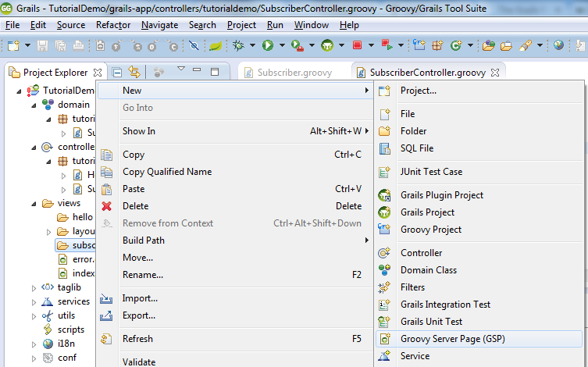Choose Delete from the context menu
This screenshot has height=367, width=588.
click(x=235, y=206)
